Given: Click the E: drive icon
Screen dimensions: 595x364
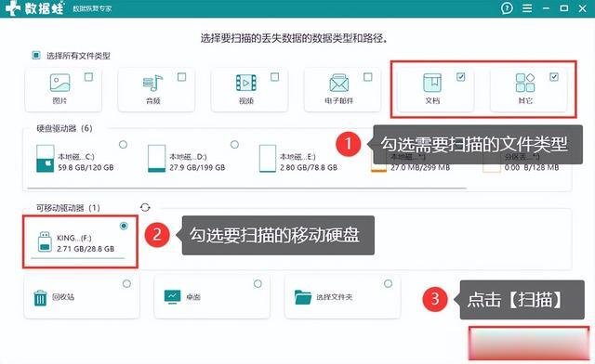Looking at the screenshot, I should [x=268, y=159].
